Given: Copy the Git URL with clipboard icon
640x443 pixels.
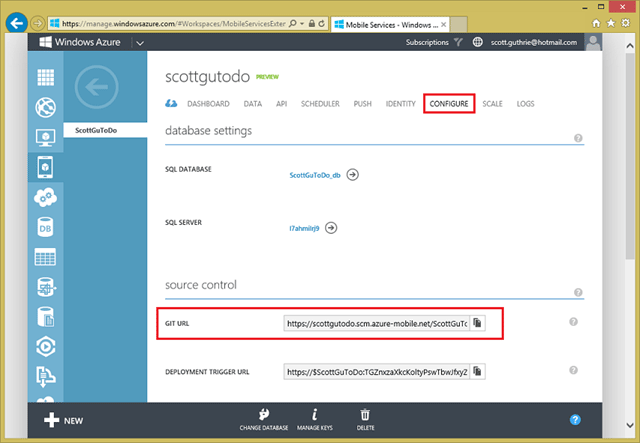Looking at the screenshot, I should pos(477,323).
